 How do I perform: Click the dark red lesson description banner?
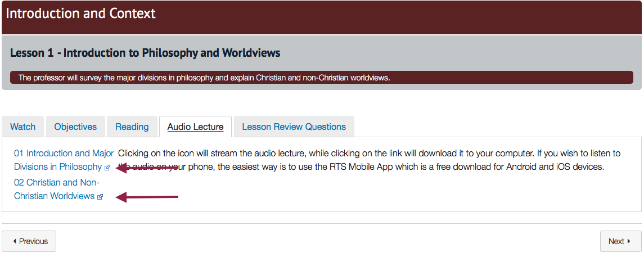tap(321, 78)
